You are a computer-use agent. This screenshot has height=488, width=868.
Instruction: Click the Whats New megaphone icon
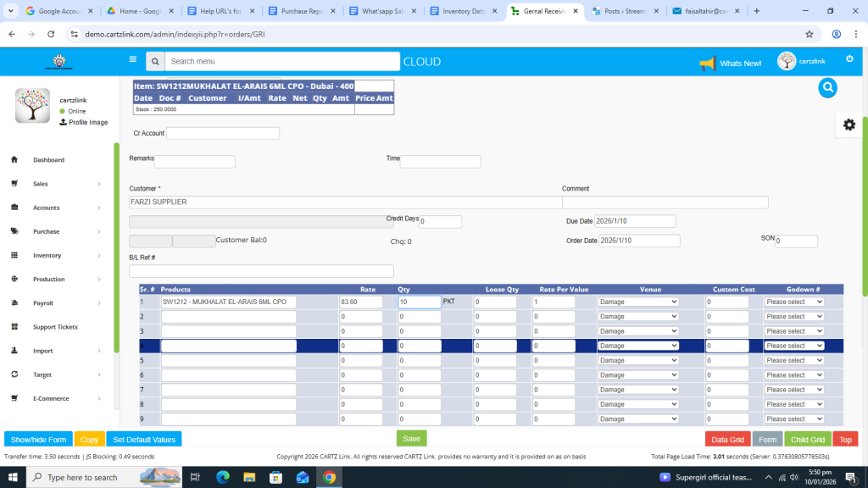707,64
